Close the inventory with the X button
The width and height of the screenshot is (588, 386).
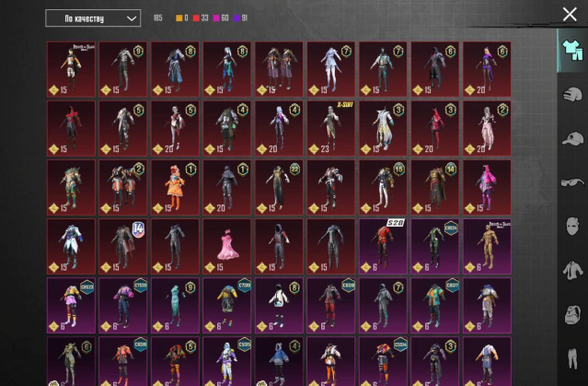coord(570,14)
